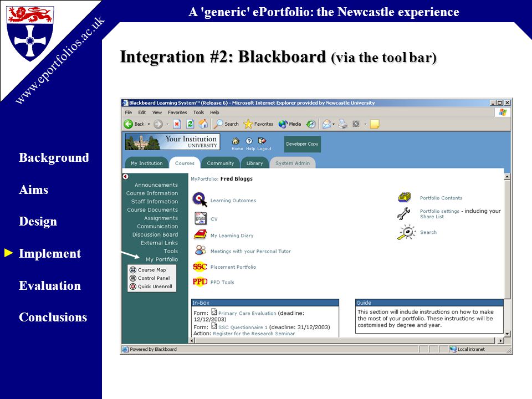Click the Print icon in toolbar
This screenshot has height=399, width=532.
click(x=342, y=124)
